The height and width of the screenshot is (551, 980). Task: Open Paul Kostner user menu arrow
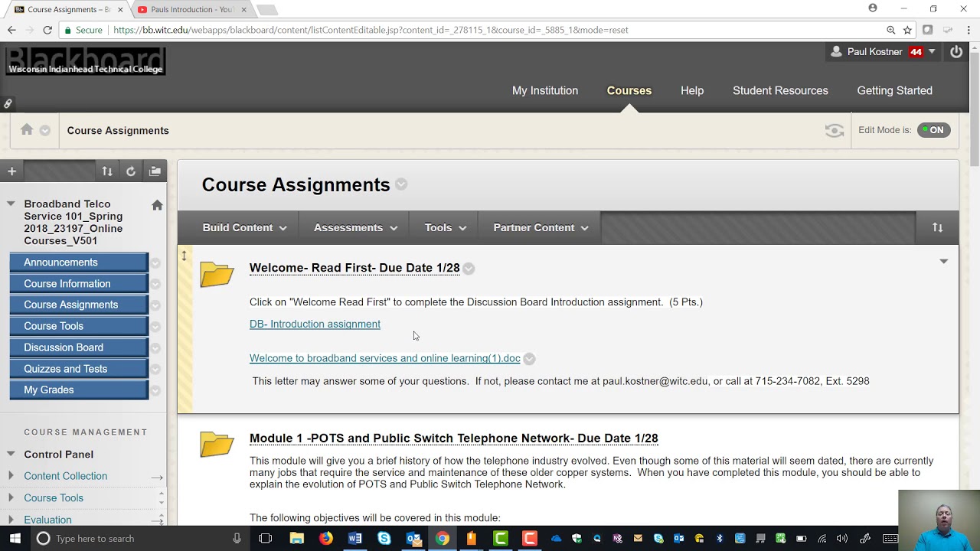tap(931, 52)
